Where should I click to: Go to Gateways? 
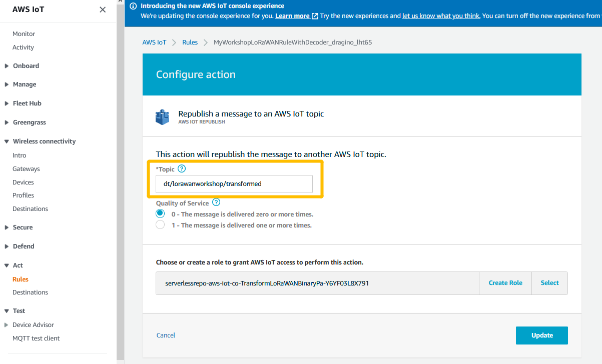[26, 169]
